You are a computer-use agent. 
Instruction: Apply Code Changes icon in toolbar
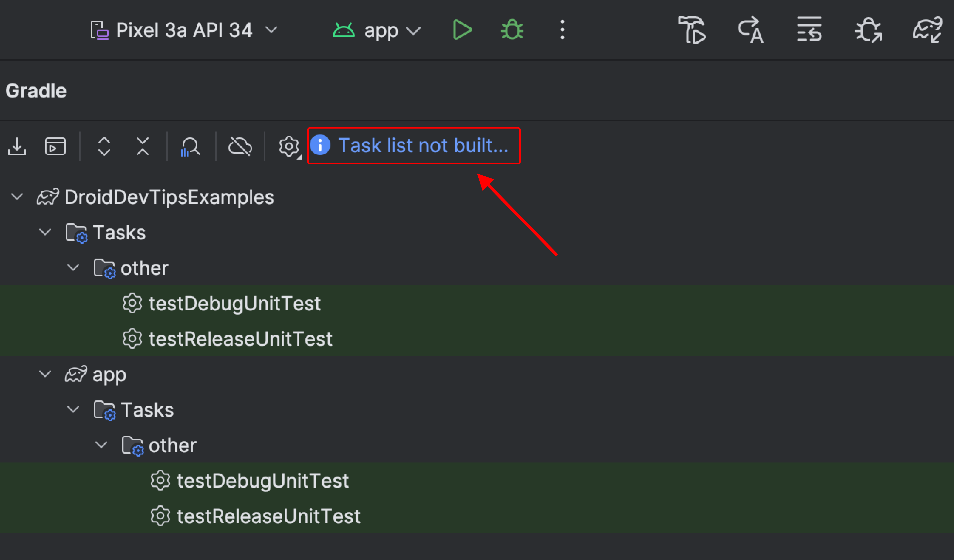[809, 29]
